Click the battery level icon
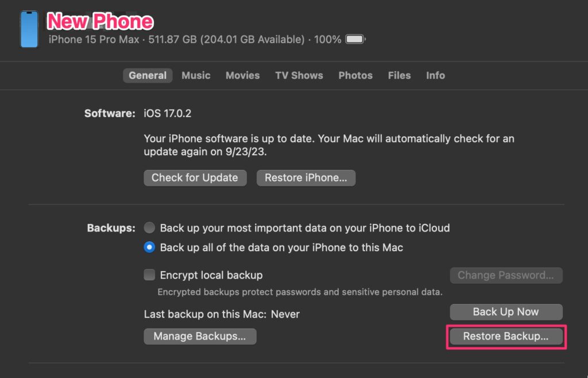 355,40
